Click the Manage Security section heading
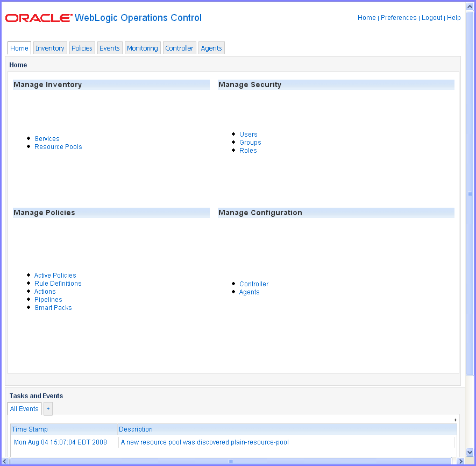The image size is (476, 466). pyautogui.click(x=250, y=84)
